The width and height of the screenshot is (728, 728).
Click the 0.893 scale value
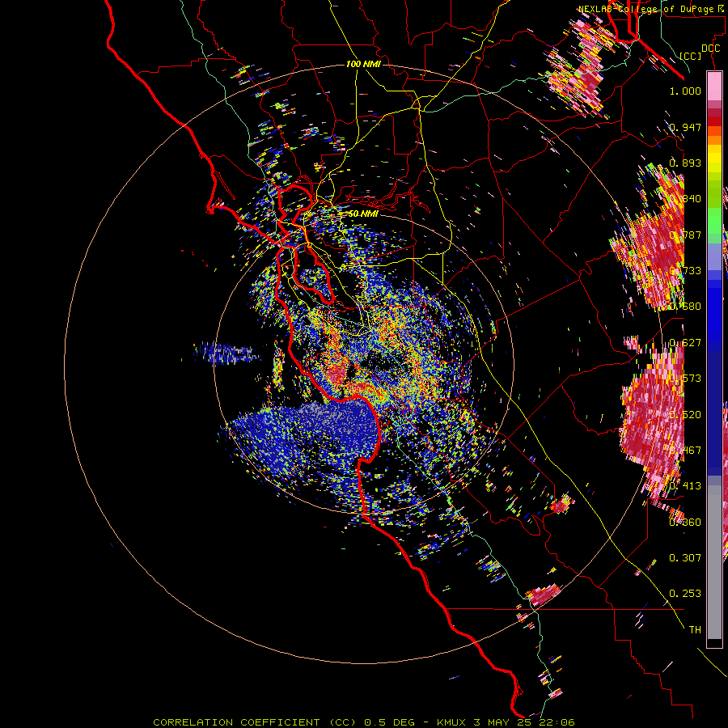(x=685, y=163)
